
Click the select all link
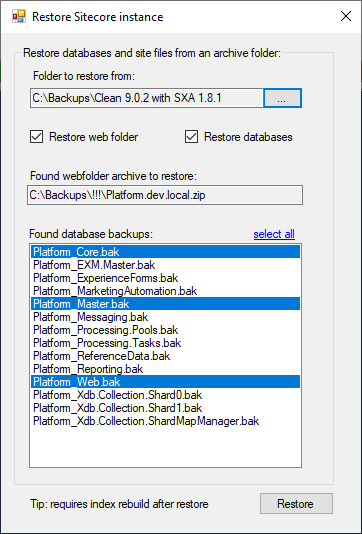[x=274, y=234]
